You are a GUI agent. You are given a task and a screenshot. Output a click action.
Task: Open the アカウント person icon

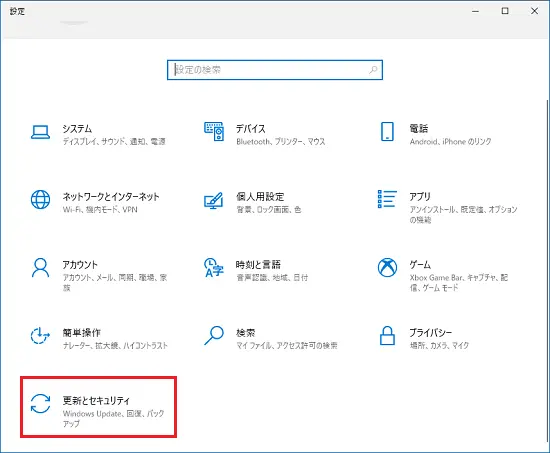coord(40,268)
